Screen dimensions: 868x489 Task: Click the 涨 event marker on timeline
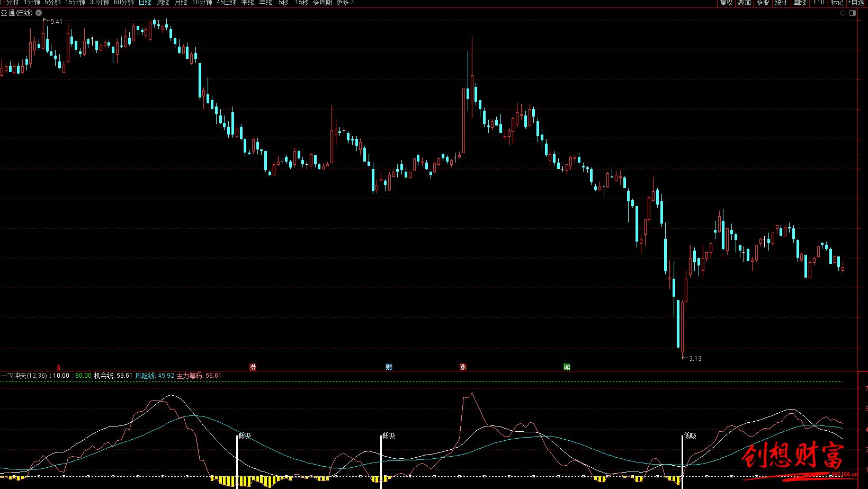[463, 367]
